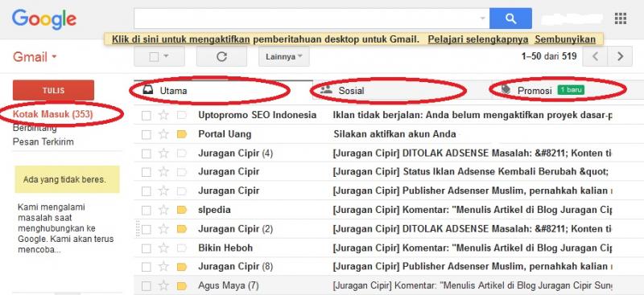
Task: Switch to the Utama tab
Action: tap(224, 90)
